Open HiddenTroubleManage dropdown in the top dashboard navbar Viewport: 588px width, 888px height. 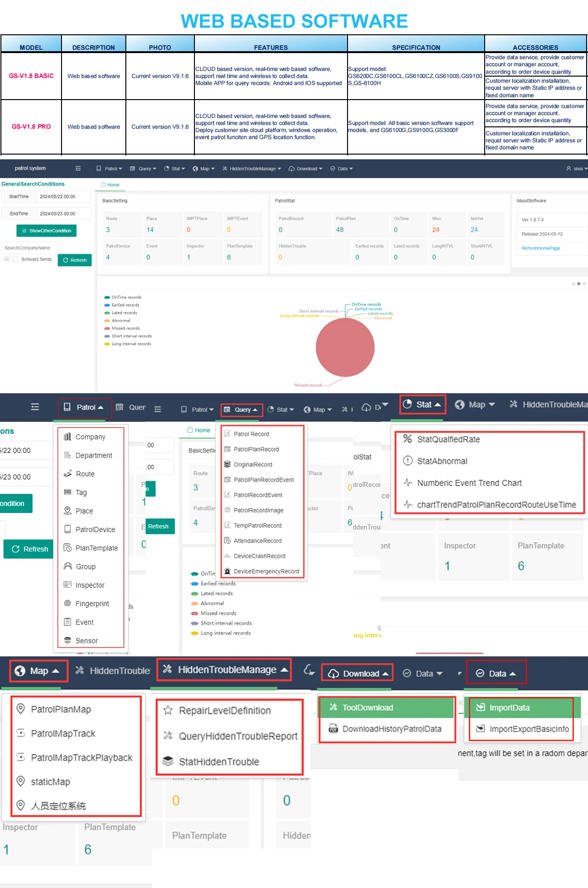252,169
